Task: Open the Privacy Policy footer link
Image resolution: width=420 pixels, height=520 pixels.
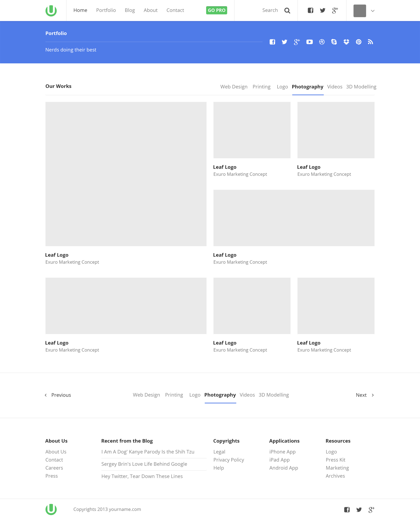Action: tap(229, 460)
